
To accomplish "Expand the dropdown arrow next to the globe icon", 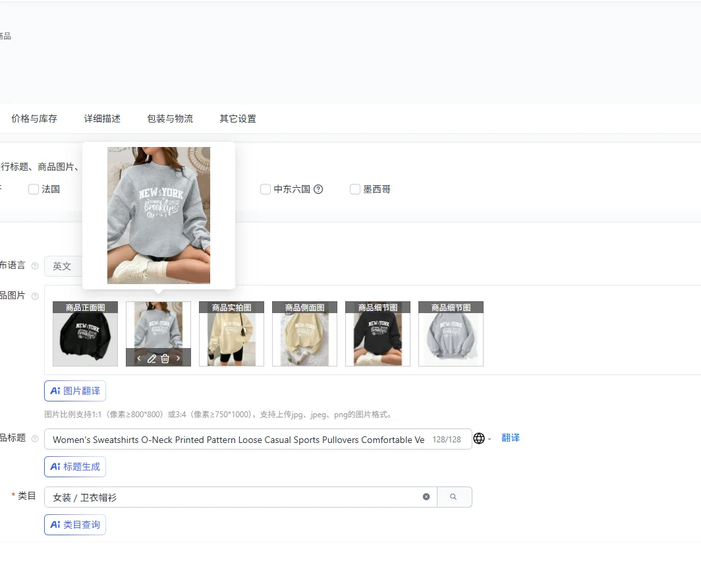I will (x=490, y=439).
